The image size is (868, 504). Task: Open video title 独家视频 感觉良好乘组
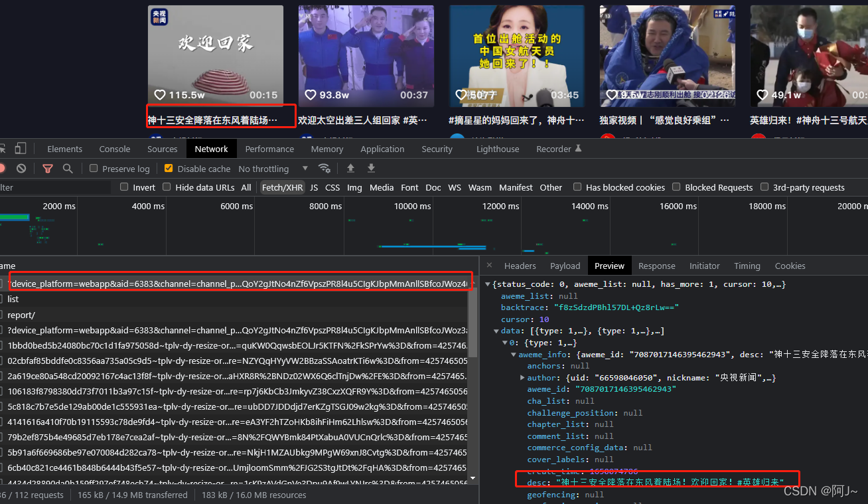664,120
